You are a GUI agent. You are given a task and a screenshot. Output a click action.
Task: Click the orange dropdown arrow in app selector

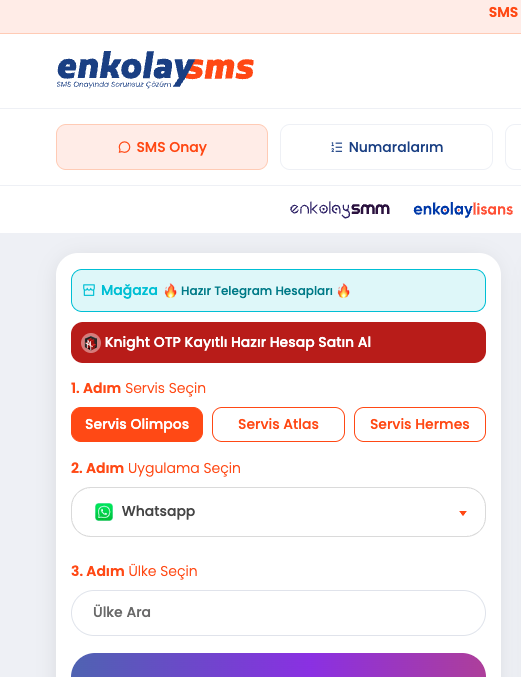(x=463, y=513)
